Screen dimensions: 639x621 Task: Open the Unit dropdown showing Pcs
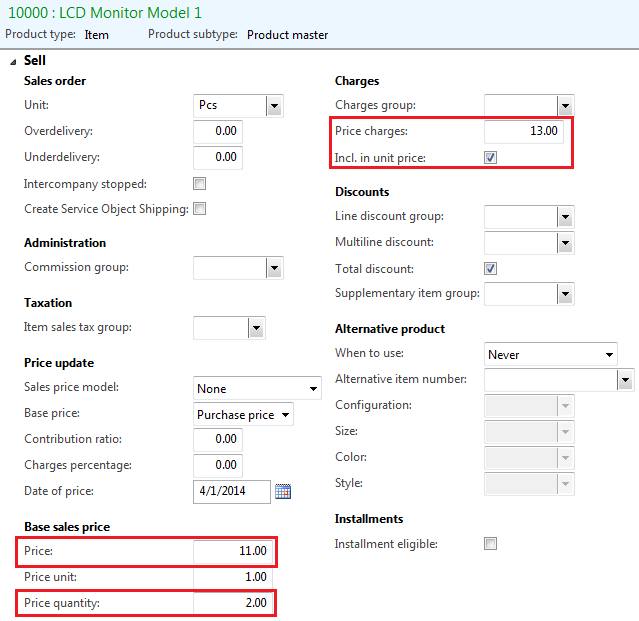pos(275,106)
